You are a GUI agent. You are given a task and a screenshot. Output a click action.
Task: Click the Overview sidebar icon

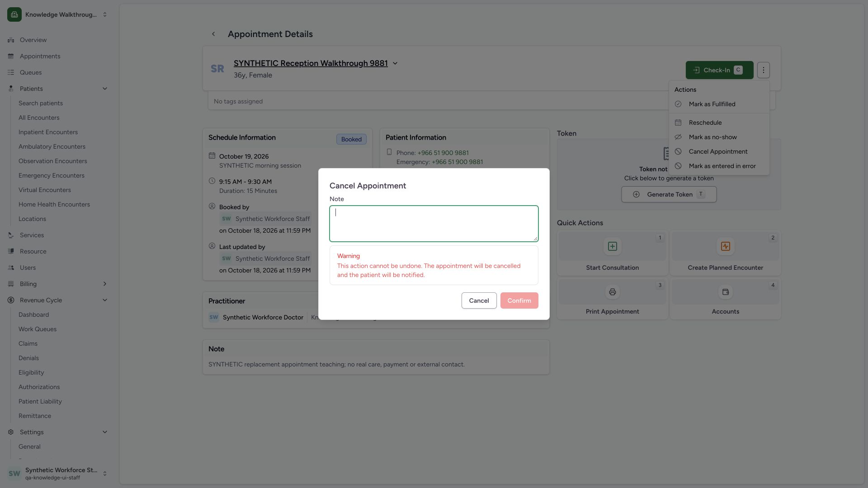[11, 40]
